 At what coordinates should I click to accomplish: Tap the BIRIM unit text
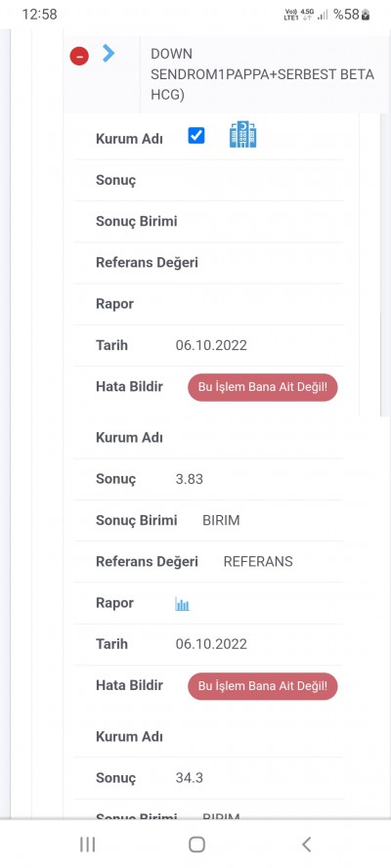[221, 520]
